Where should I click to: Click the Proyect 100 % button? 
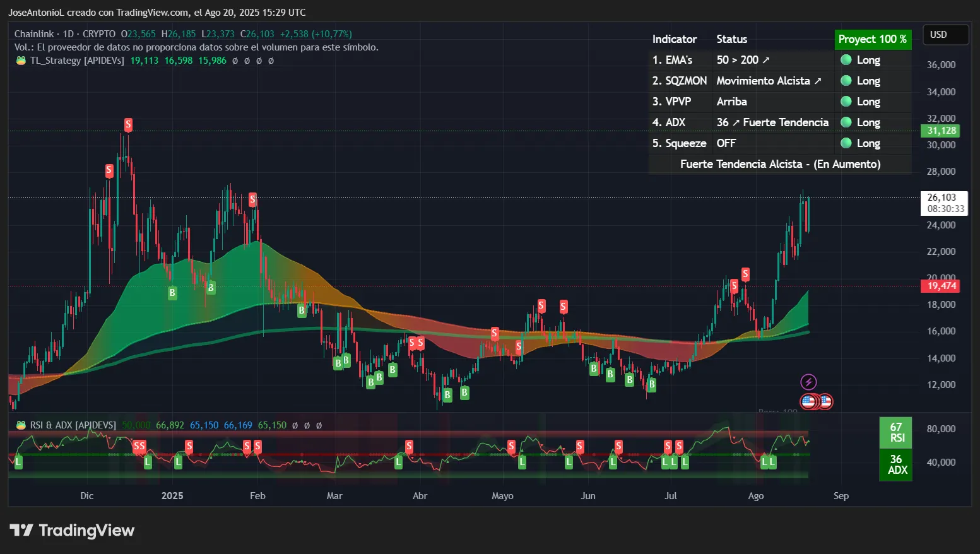click(873, 39)
